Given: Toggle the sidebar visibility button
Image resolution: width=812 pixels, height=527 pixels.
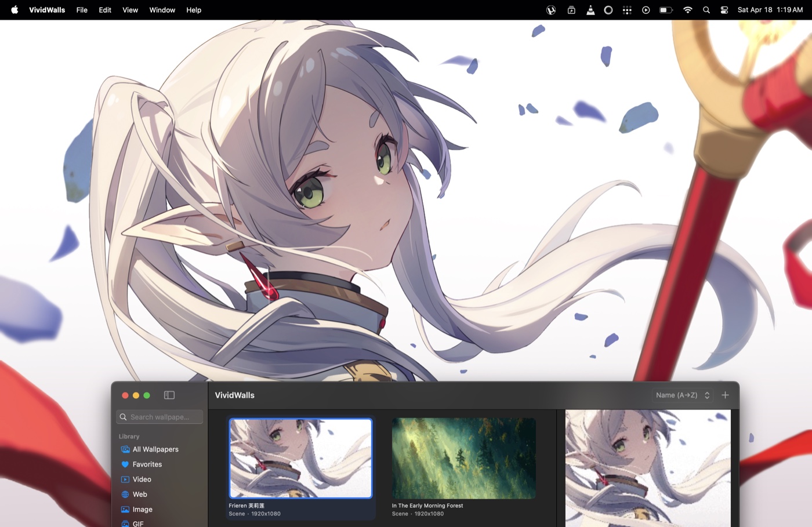Looking at the screenshot, I should pyautogui.click(x=169, y=395).
